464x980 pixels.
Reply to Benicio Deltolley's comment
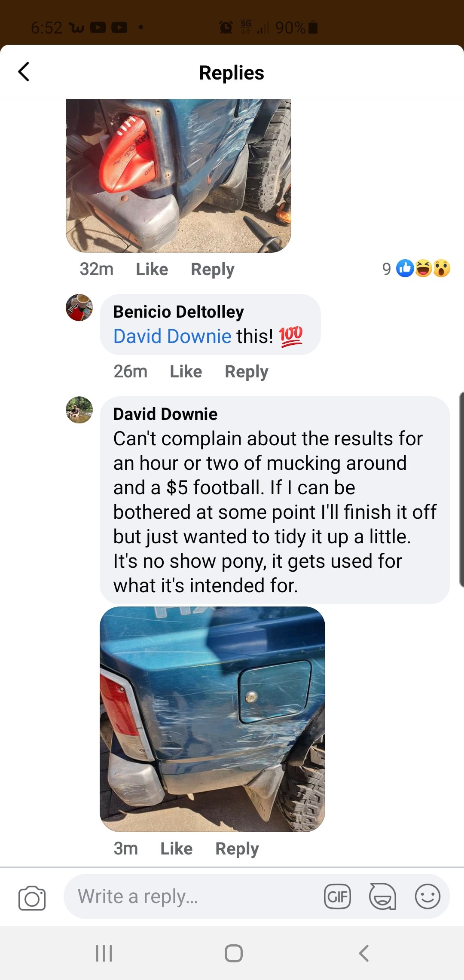click(247, 372)
